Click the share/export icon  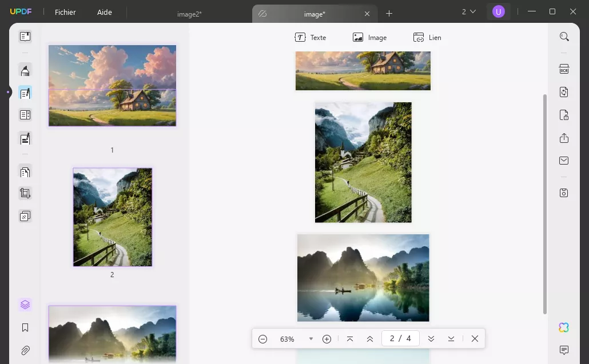[x=564, y=138]
